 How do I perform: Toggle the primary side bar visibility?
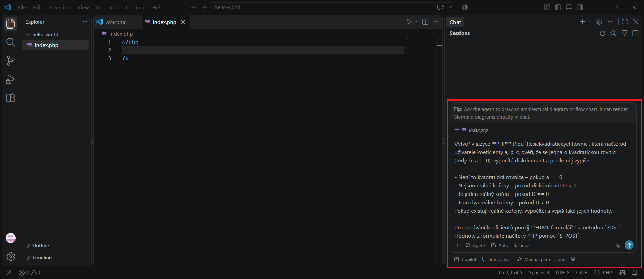tap(558, 7)
